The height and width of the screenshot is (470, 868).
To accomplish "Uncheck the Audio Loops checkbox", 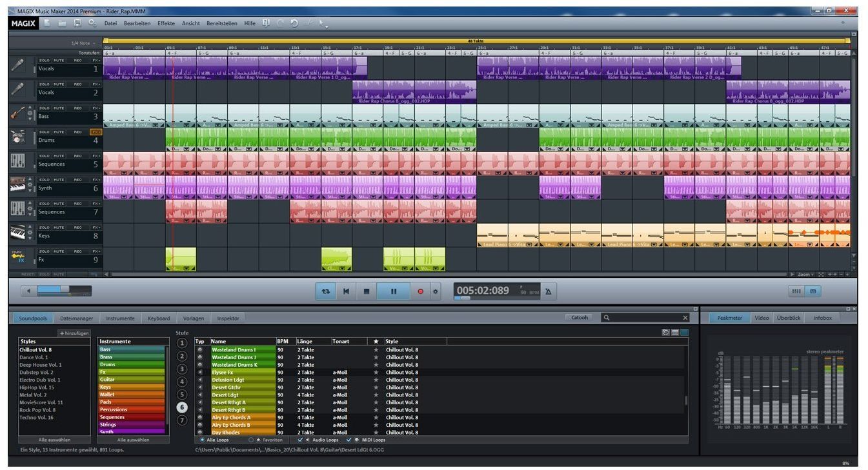I will pyautogui.click(x=300, y=440).
